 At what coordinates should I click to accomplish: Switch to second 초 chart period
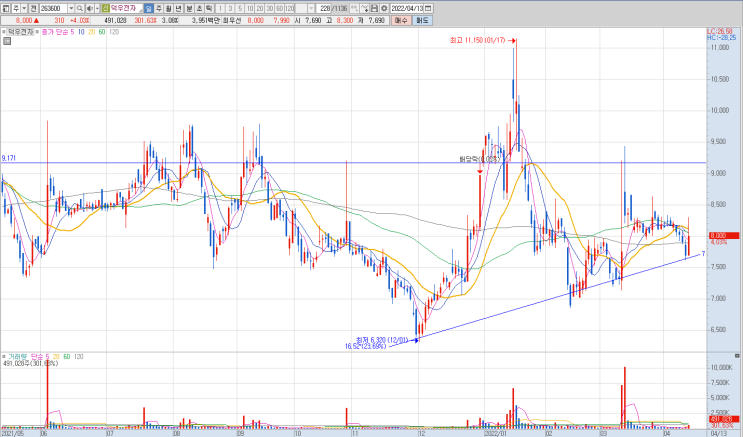tap(199, 9)
